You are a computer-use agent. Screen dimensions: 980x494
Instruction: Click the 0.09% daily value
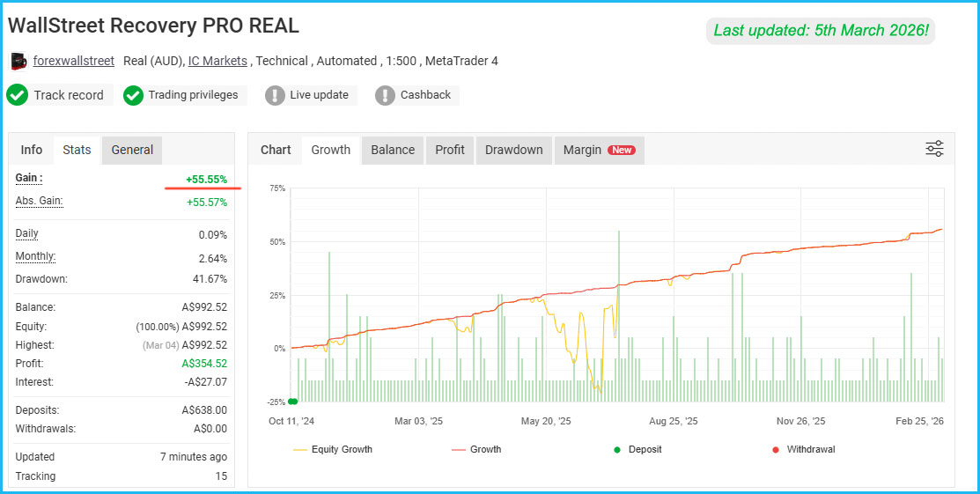(x=212, y=236)
